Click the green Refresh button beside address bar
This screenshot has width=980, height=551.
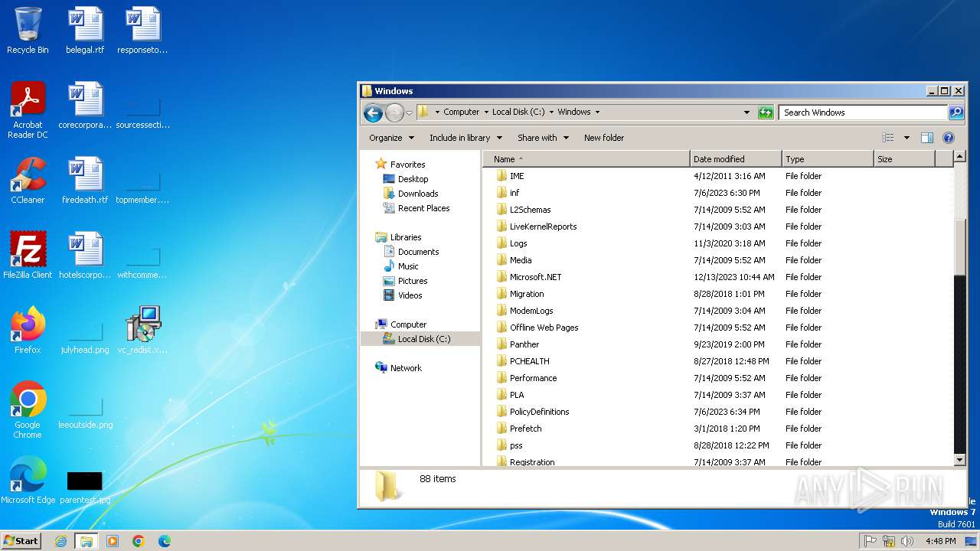(x=766, y=112)
